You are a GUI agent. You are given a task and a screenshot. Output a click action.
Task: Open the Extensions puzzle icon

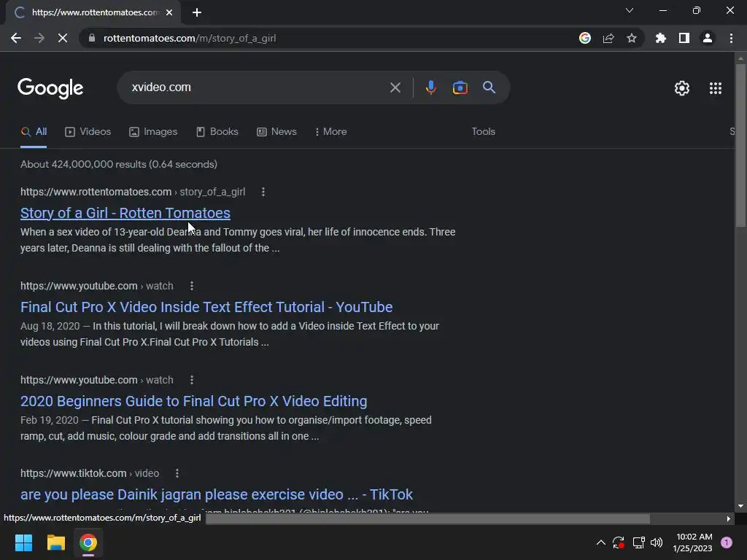(661, 38)
